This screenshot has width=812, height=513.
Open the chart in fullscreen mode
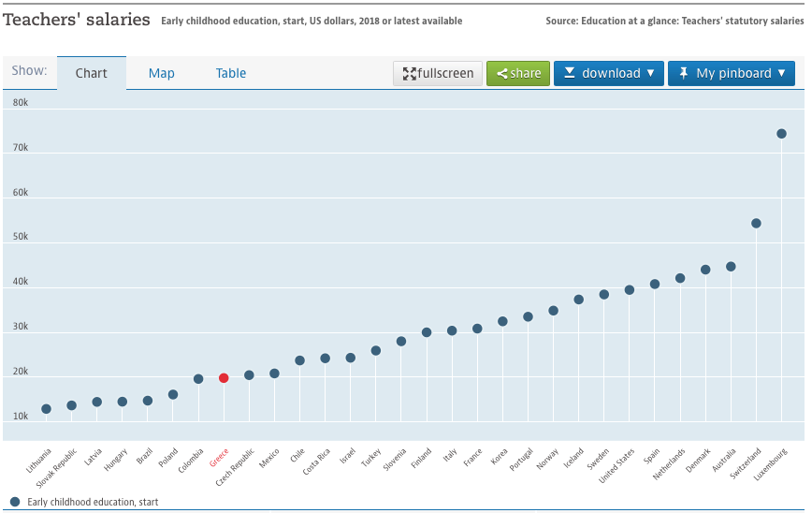tap(438, 73)
